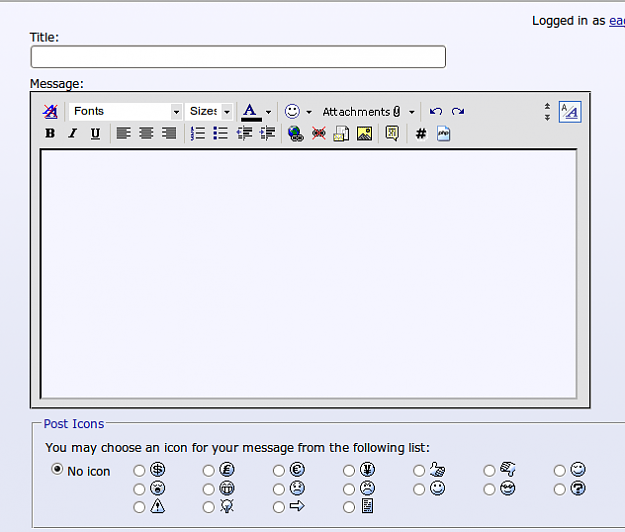Screen dimensions: 625x532
Task: Click the smiley face toolbar icon
Action: pyautogui.click(x=292, y=112)
